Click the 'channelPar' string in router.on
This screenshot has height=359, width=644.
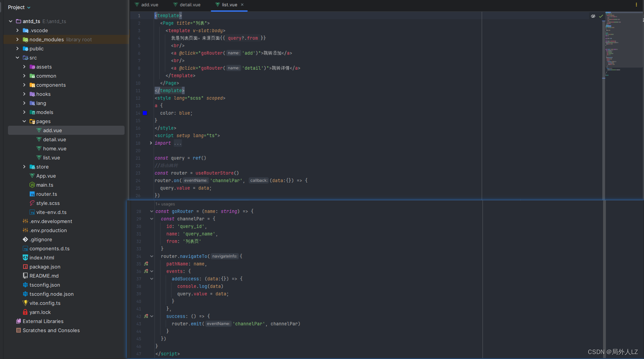pyautogui.click(x=226, y=181)
